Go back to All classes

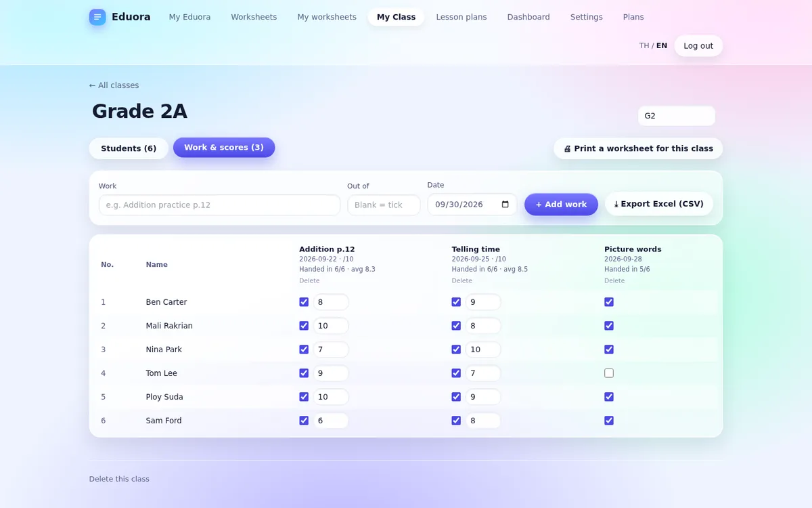click(x=114, y=85)
